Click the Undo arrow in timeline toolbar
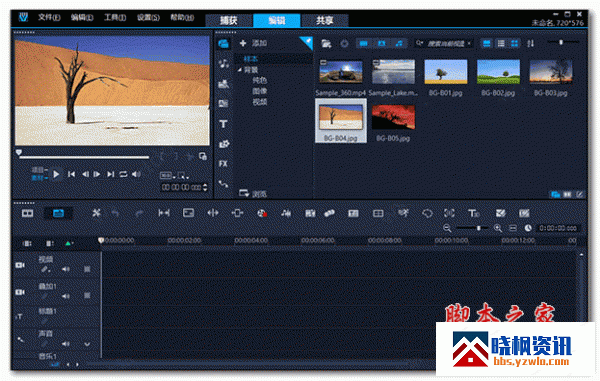 (115, 213)
